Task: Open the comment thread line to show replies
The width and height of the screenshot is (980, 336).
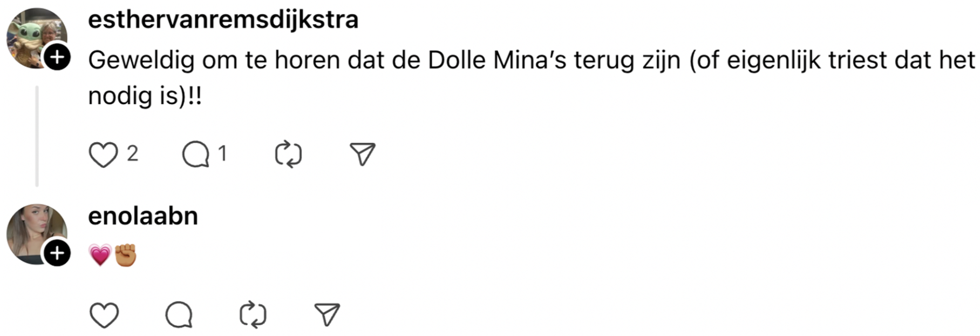Action: pos(37,135)
